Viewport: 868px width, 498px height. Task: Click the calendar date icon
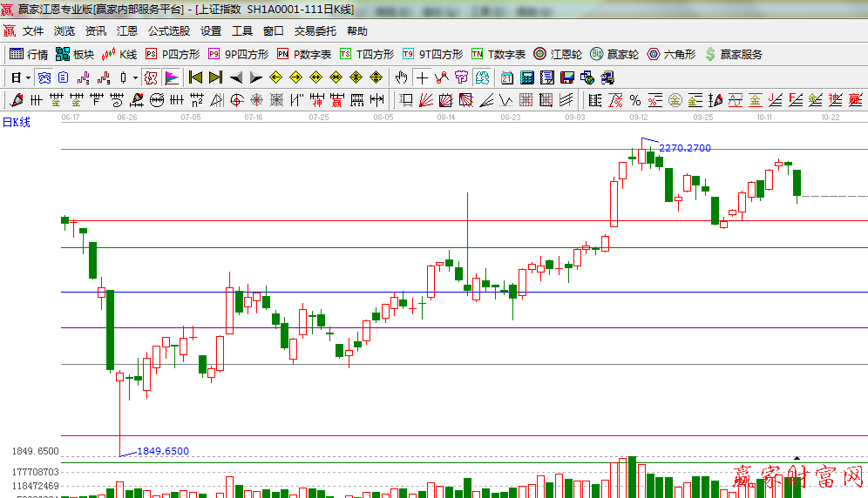tap(507, 77)
